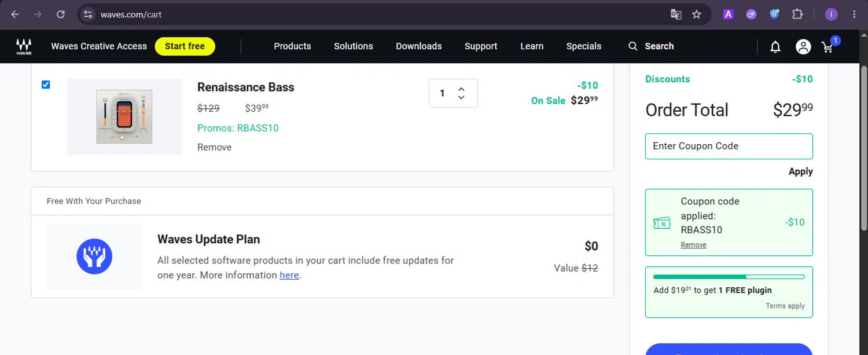The width and height of the screenshot is (868, 355).
Task: Bookmark this page with the star icon
Action: (x=697, y=14)
